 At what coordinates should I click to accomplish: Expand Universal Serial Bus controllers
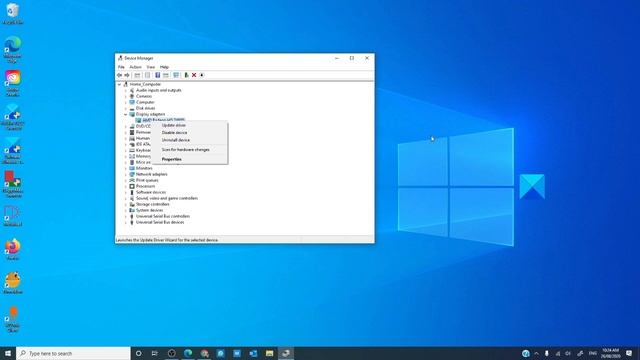point(126,216)
